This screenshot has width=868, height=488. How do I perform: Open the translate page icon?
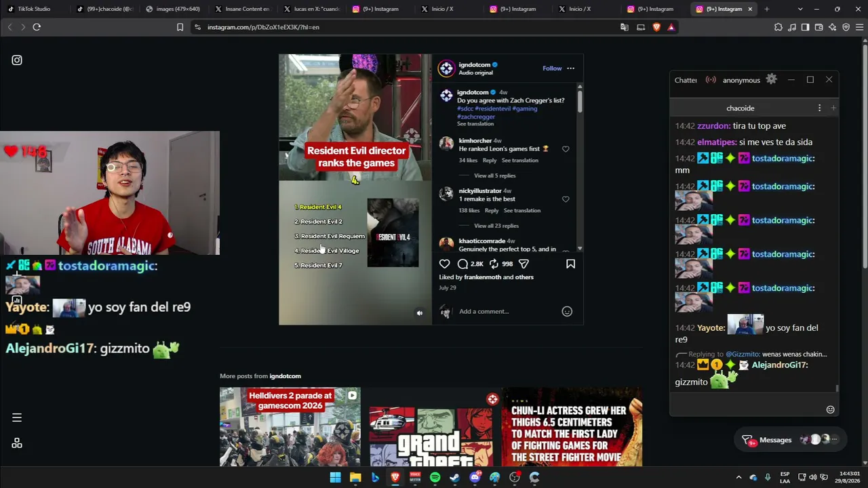pyautogui.click(x=624, y=27)
